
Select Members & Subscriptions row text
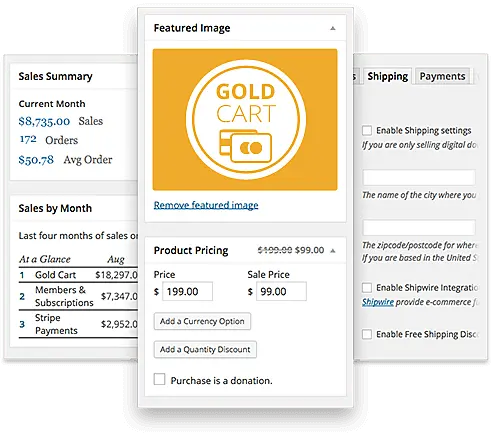64,296
